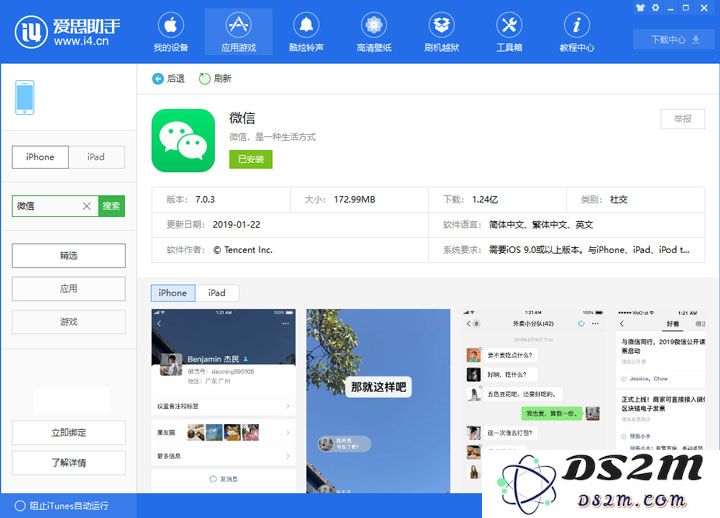Open 我的设备 (My Device) section
This screenshot has height=518, width=720.
(x=170, y=32)
